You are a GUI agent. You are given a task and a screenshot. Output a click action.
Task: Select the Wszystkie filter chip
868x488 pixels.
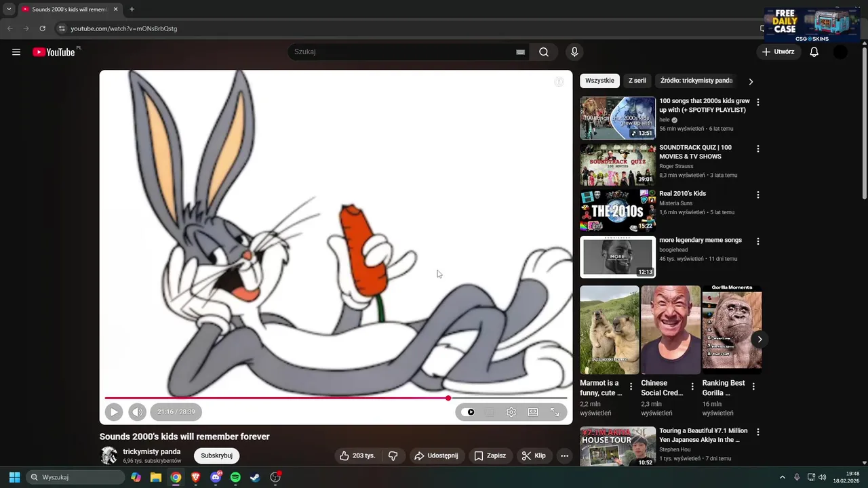599,81
